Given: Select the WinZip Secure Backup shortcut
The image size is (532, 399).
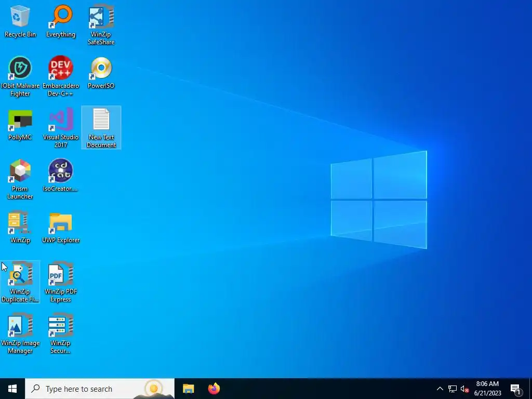Looking at the screenshot, I should [61, 334].
